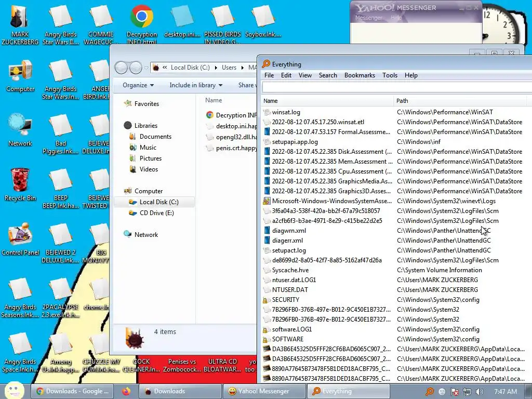
Task: Click the Back button in the Explorer window
Action: click(121, 68)
